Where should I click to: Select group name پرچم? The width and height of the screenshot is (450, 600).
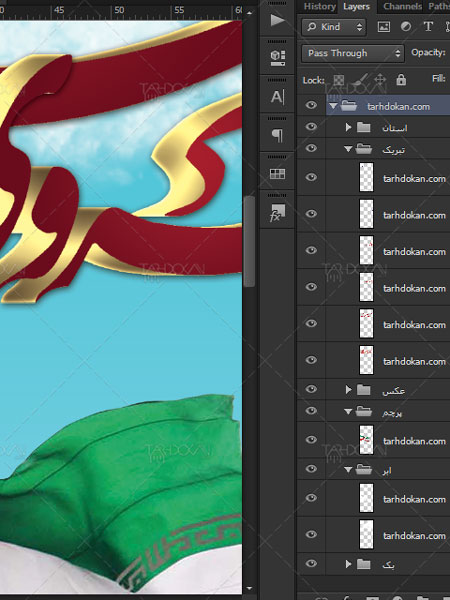392,413
